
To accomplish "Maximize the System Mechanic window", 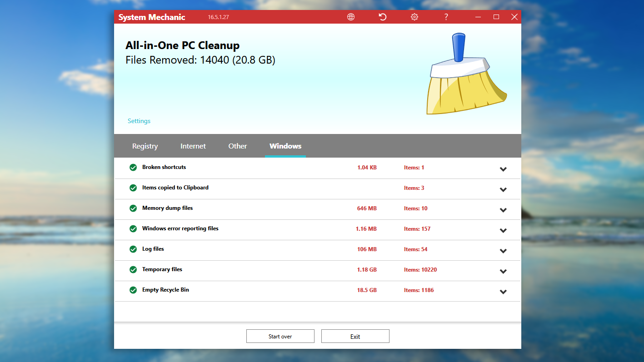I will point(496,17).
